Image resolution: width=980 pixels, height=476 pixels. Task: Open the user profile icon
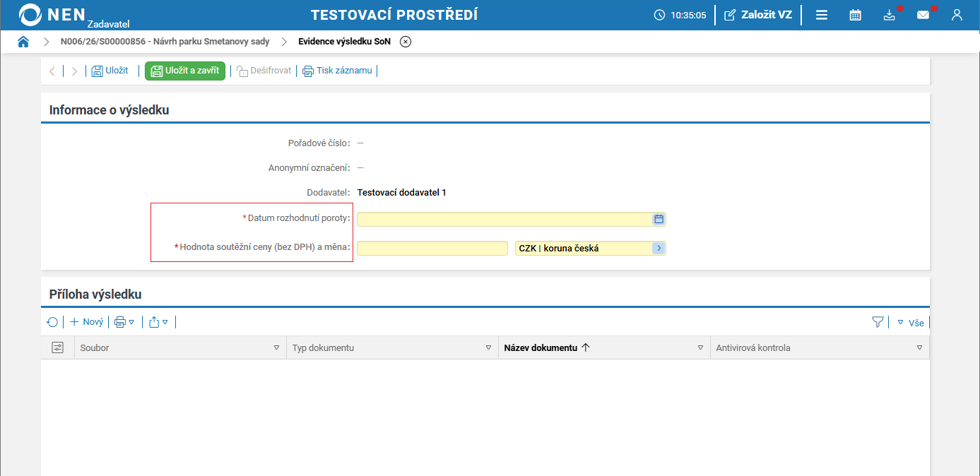tap(957, 15)
